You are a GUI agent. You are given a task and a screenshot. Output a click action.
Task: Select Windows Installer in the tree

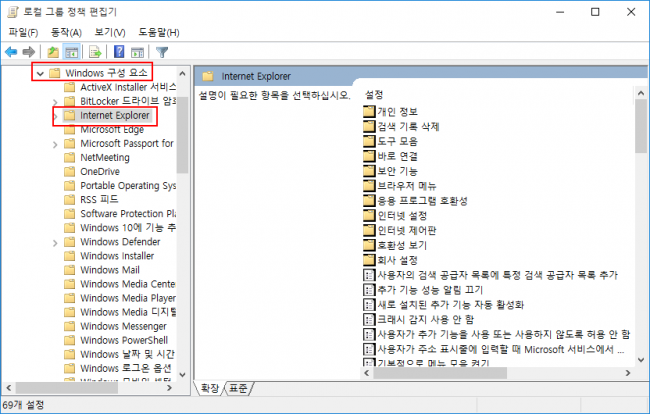[109, 256]
